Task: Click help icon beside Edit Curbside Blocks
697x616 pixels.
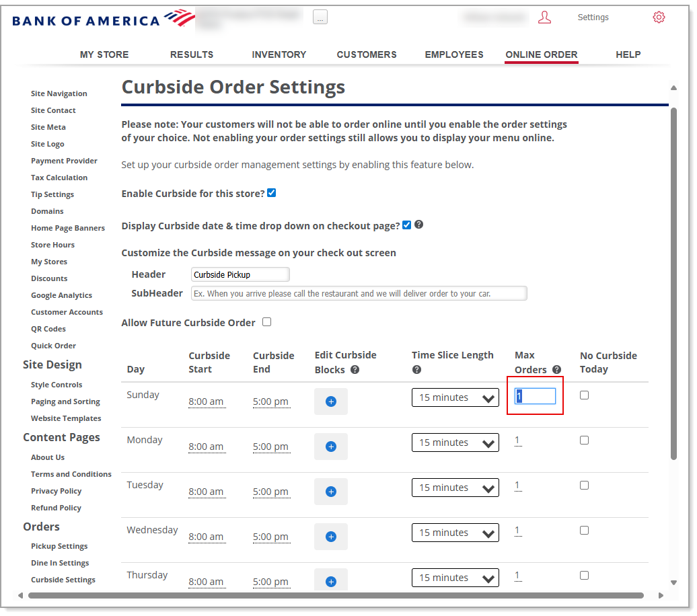Action: tap(355, 370)
